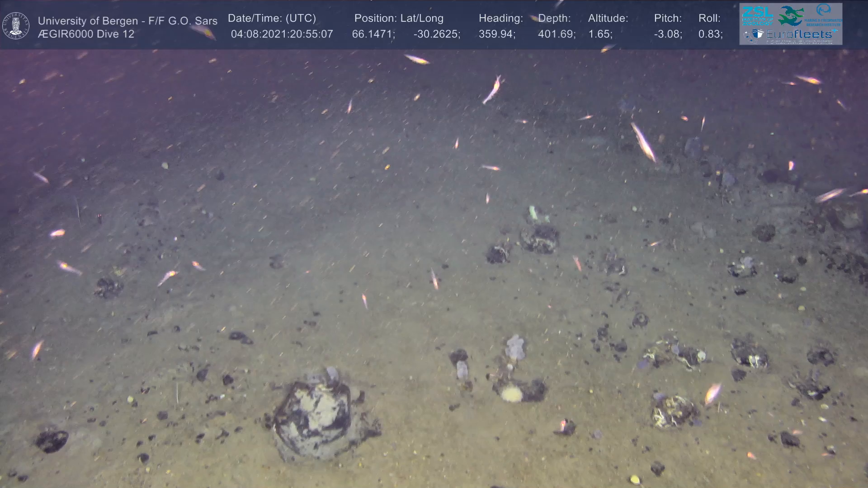Click the University of Bergen seal logo

point(16,26)
